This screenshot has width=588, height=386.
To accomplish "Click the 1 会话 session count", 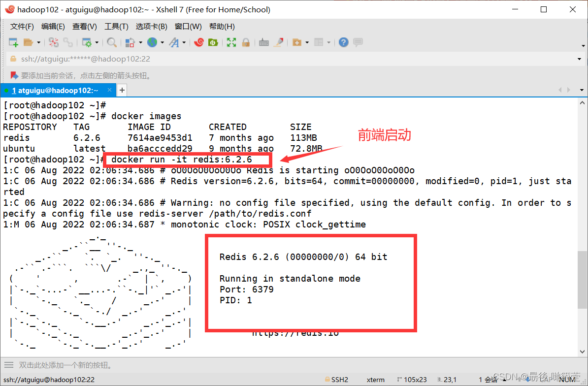I will [x=488, y=380].
